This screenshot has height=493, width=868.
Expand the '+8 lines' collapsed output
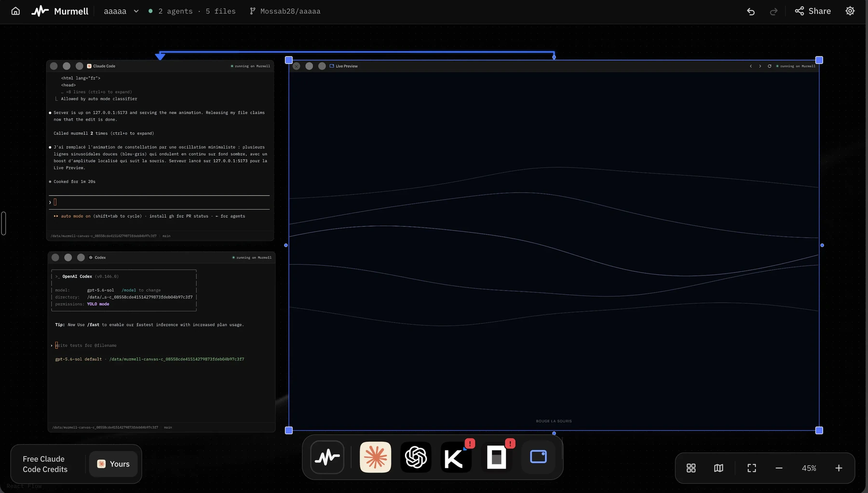(96, 92)
